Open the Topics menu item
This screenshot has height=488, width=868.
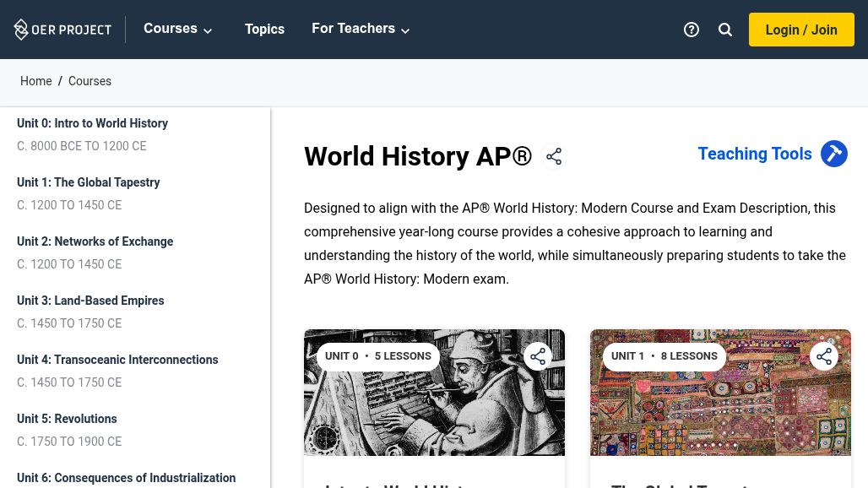click(264, 29)
